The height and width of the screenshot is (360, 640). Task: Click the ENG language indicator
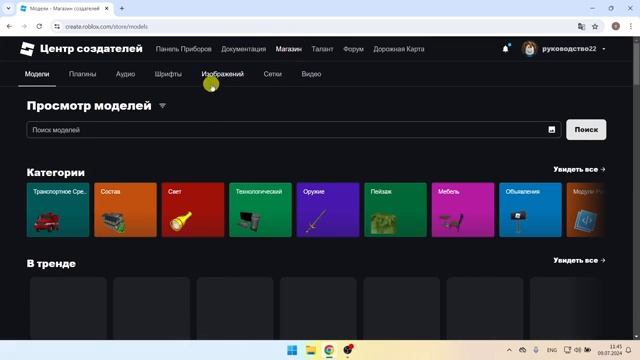[551, 350]
